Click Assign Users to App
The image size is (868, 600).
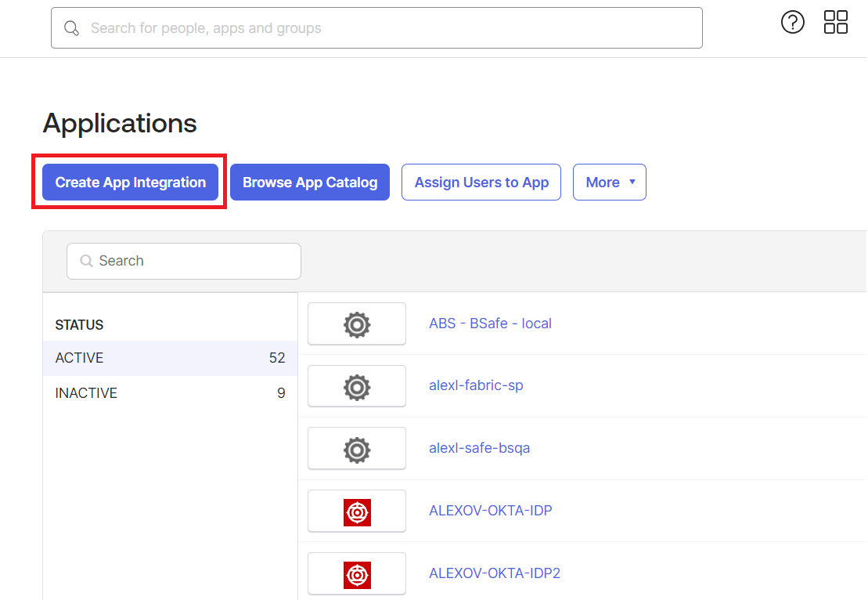(481, 182)
